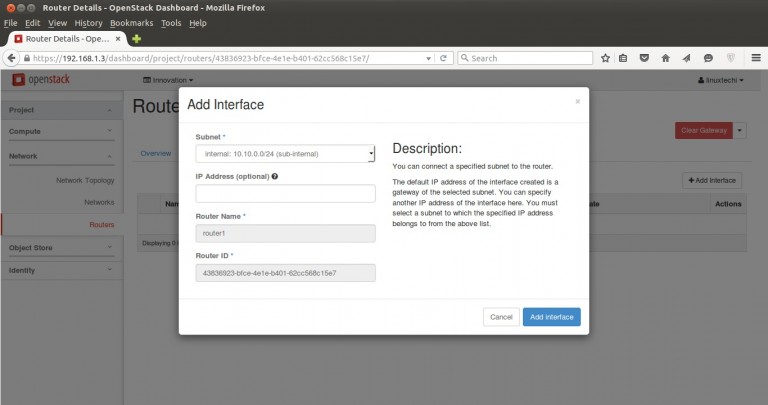This screenshot has width=768, height=405.
Task: Bookmark this page with the star icon
Action: tap(605, 58)
